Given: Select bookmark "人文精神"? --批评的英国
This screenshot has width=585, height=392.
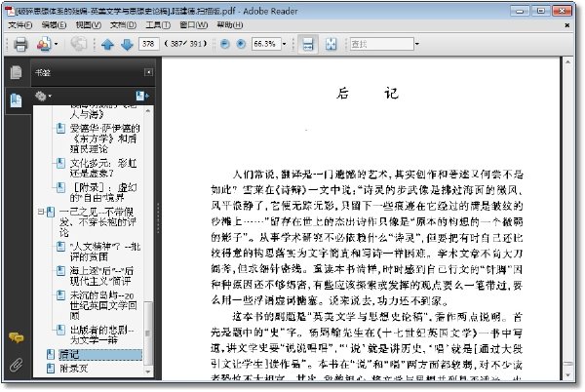Looking at the screenshot, I should 105,252.
